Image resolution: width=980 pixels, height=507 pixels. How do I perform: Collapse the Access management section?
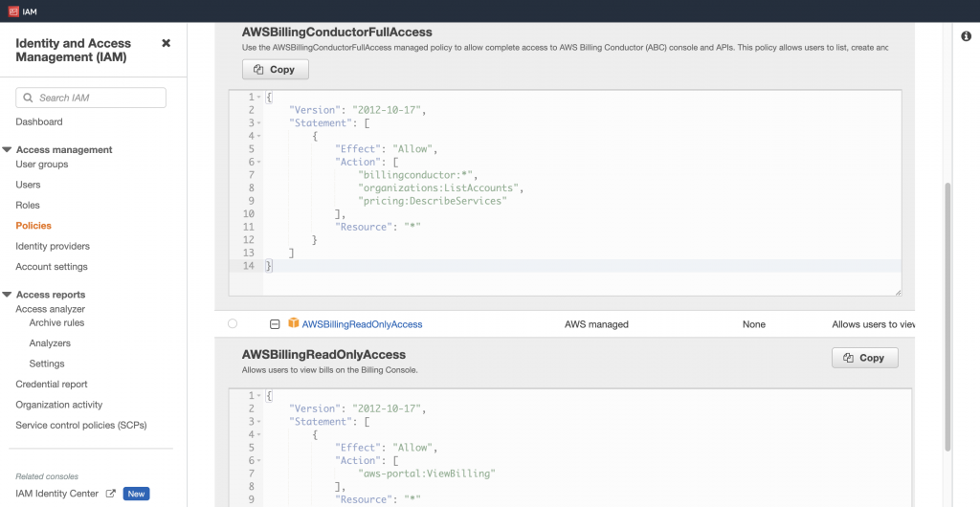pos(7,150)
